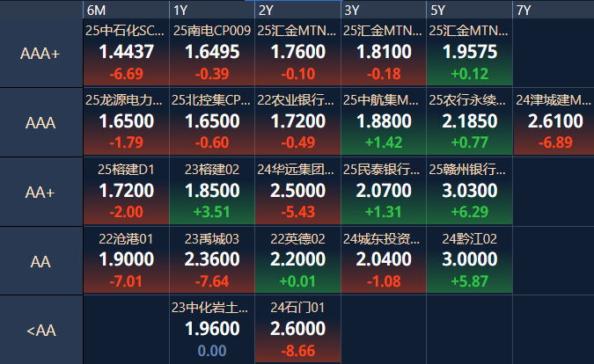Open the 24华远集团 bond at 2.5000
594x364 pixels.
(x=297, y=191)
